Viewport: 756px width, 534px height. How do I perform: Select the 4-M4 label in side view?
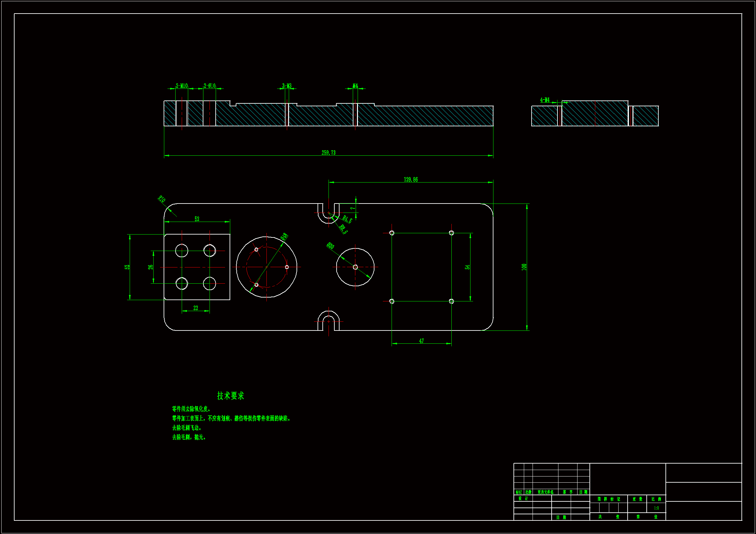click(545, 100)
